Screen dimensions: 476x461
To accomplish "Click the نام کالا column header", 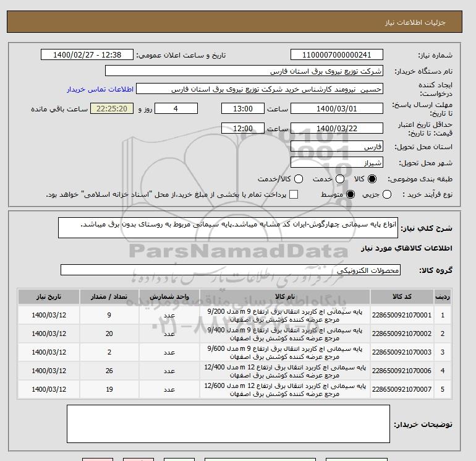I will [x=285, y=296].
